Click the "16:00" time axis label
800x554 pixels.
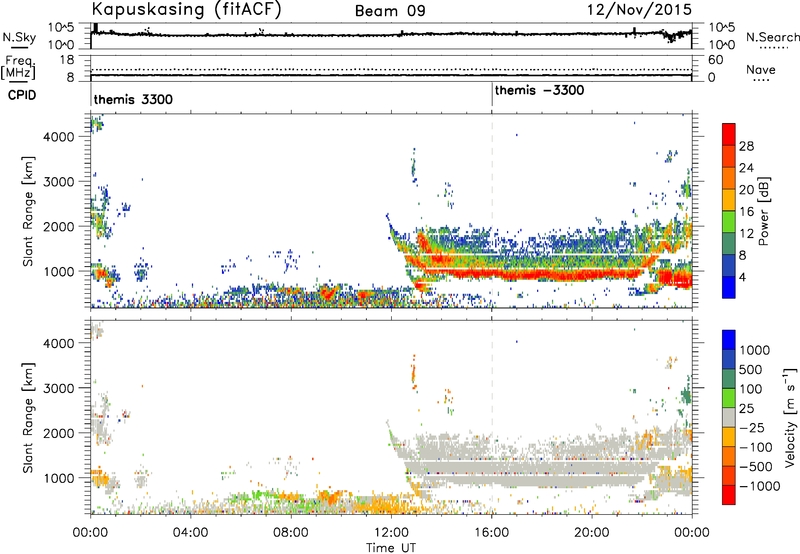tap(491, 533)
